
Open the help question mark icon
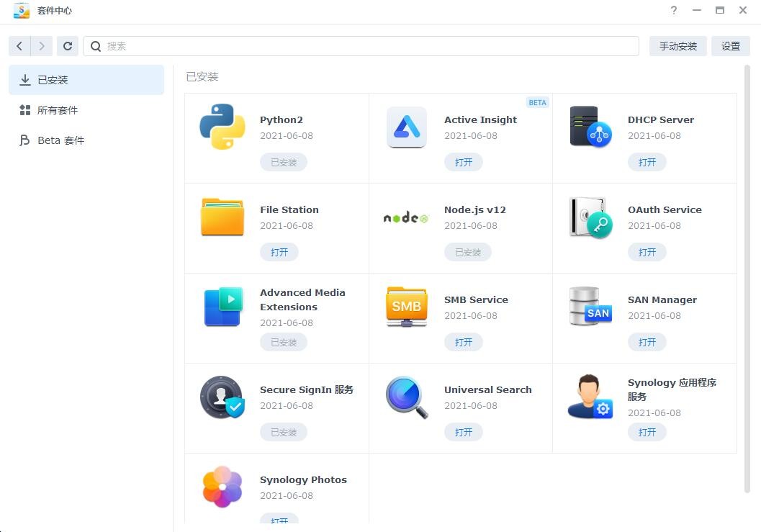[674, 10]
